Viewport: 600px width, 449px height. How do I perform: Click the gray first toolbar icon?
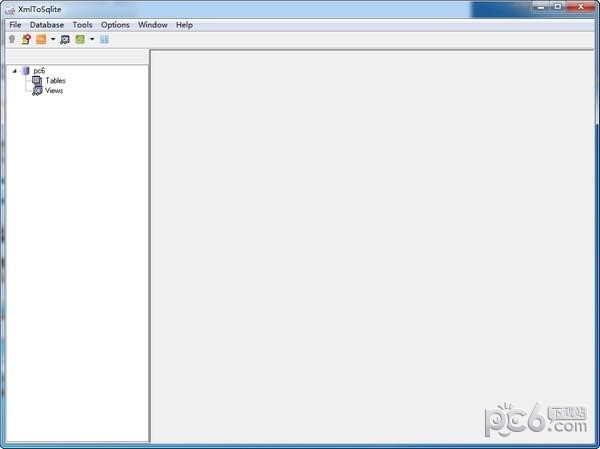[12, 39]
